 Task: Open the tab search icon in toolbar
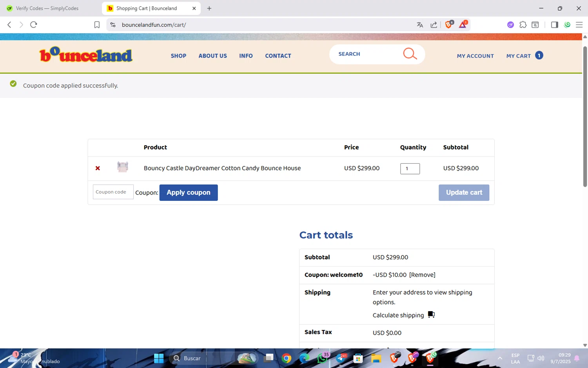point(535,25)
